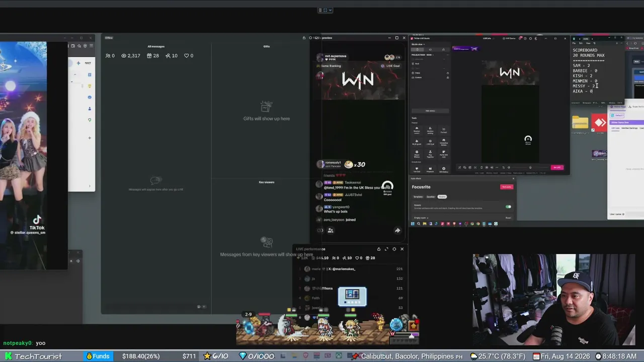Screen dimensions: 644x362
Task: Open the Edit menu in Notepad
Action: 581,43
